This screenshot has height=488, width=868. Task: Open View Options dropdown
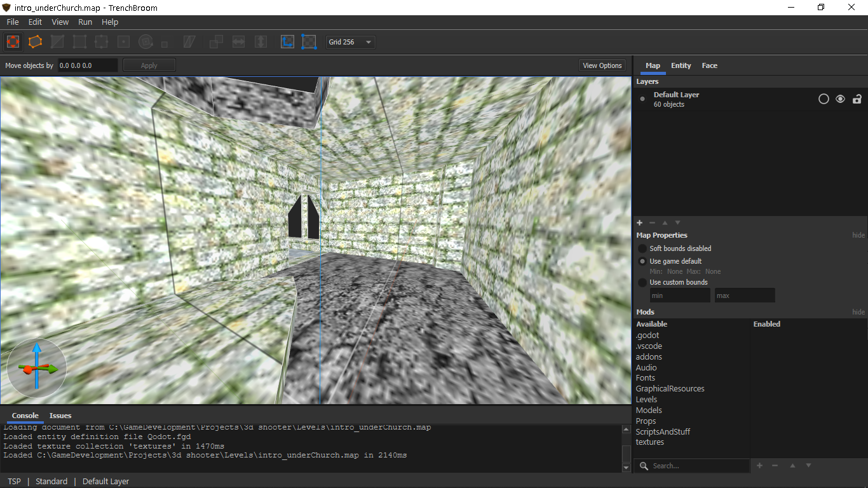click(602, 65)
